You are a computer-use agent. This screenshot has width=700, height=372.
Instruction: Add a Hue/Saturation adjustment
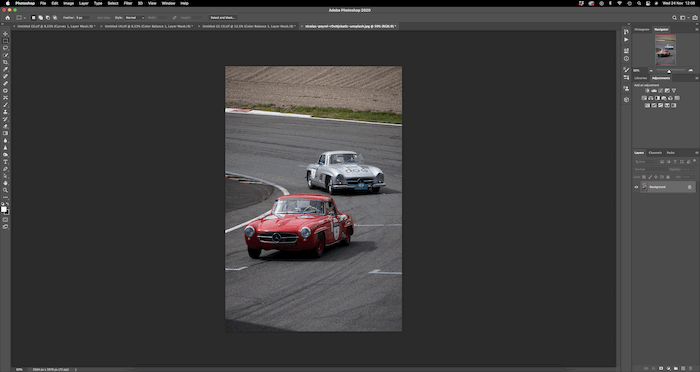point(644,98)
